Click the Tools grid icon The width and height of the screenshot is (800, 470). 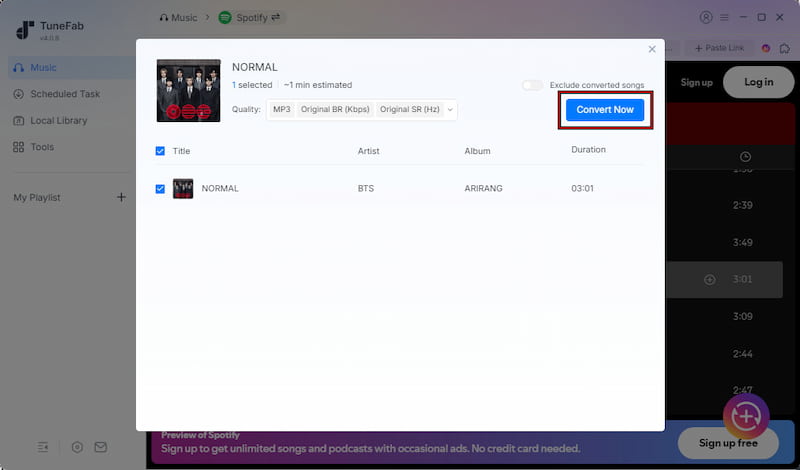[x=18, y=147]
